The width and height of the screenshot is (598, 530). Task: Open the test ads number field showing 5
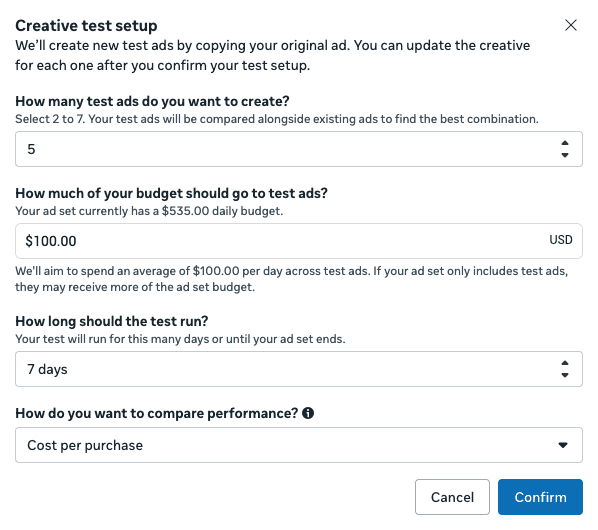coord(299,149)
